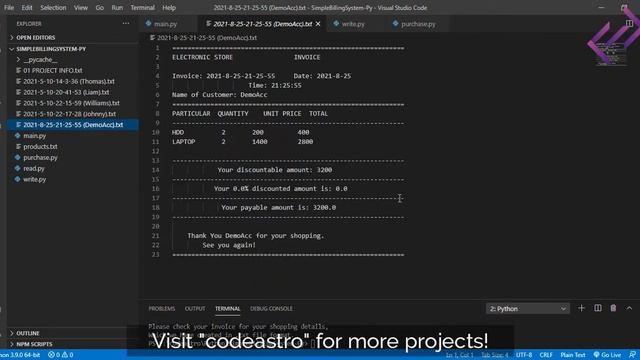The width and height of the screenshot is (640, 360).
Task: Open the Liam invoice text file
Action: coord(66,92)
